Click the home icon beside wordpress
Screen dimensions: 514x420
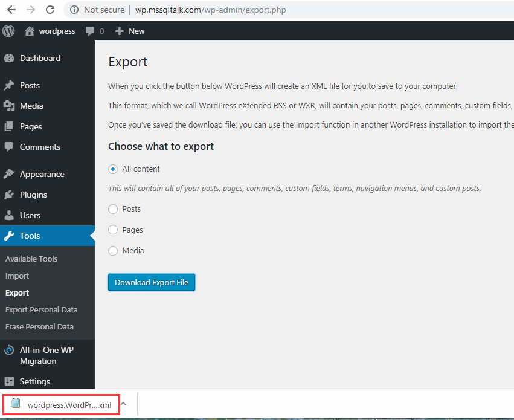click(30, 31)
